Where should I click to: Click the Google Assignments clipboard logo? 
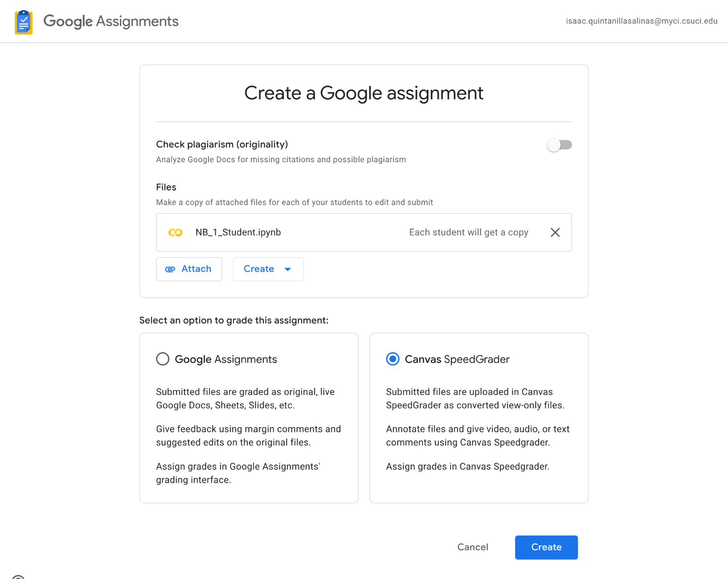(24, 22)
